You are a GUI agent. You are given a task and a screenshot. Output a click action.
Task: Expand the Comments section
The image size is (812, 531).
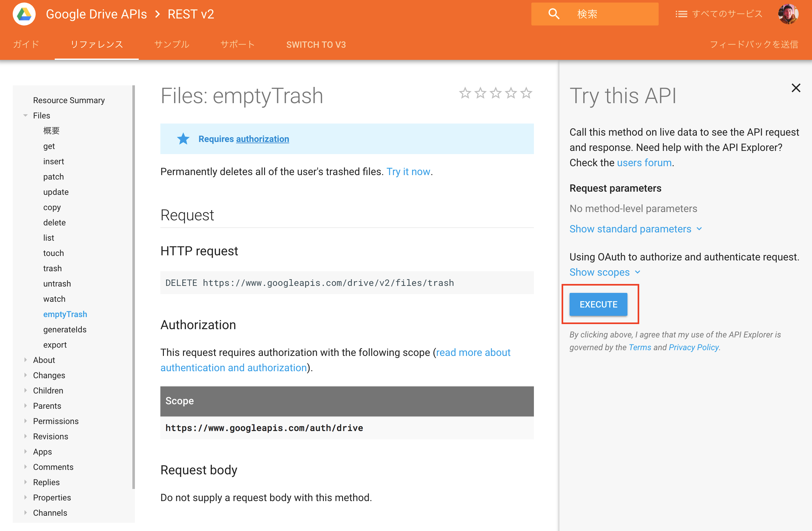[25, 467]
